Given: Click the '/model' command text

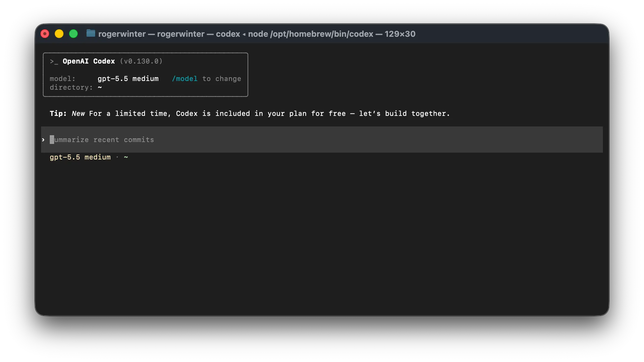Looking at the screenshot, I should (185, 79).
